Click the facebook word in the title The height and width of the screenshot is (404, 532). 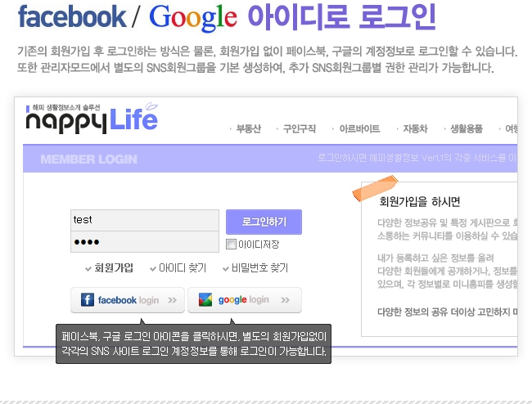(x=72, y=16)
